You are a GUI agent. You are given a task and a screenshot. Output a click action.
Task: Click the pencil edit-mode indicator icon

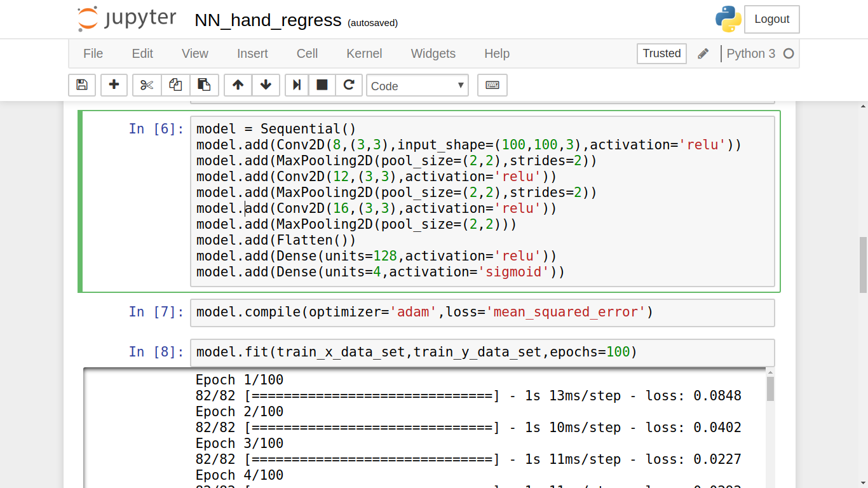[x=703, y=54]
